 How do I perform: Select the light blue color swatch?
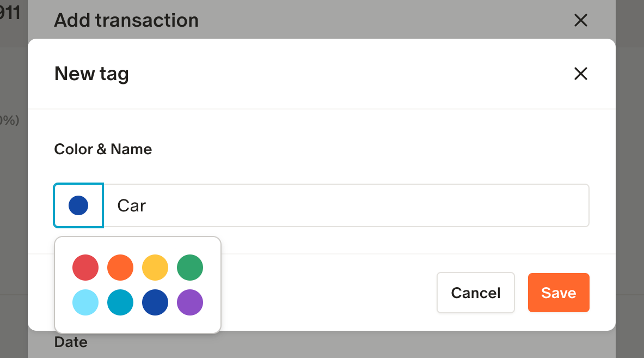coord(85,302)
